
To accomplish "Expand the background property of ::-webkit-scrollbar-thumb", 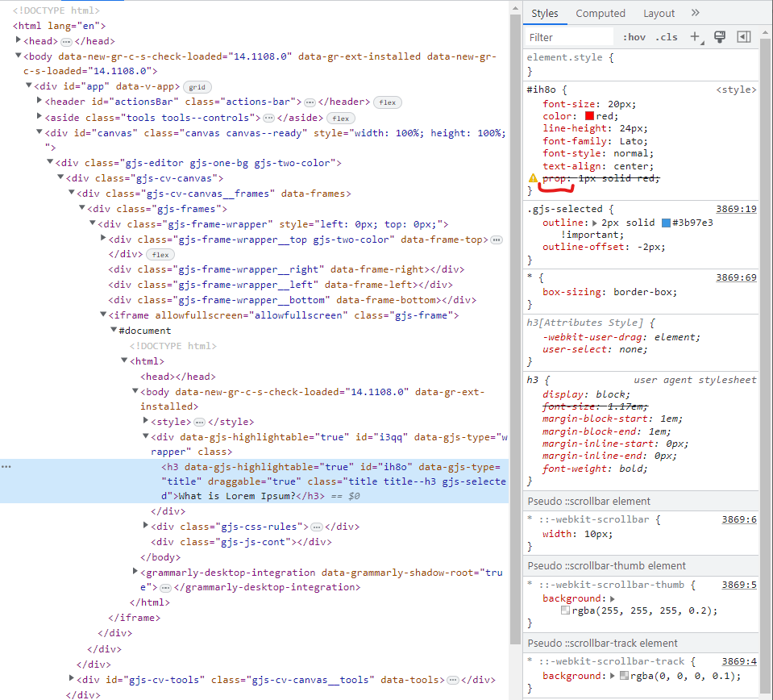I will pos(613,600).
